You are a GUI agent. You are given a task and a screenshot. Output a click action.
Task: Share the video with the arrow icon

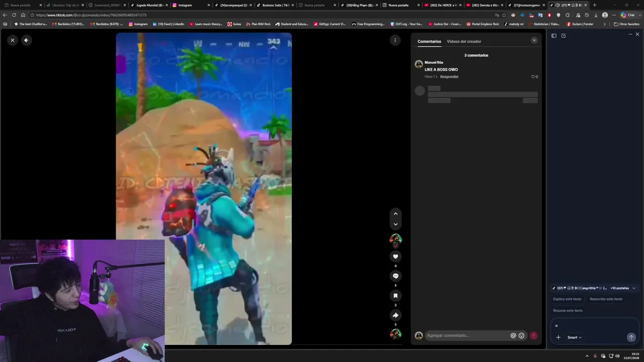pyautogui.click(x=395, y=315)
